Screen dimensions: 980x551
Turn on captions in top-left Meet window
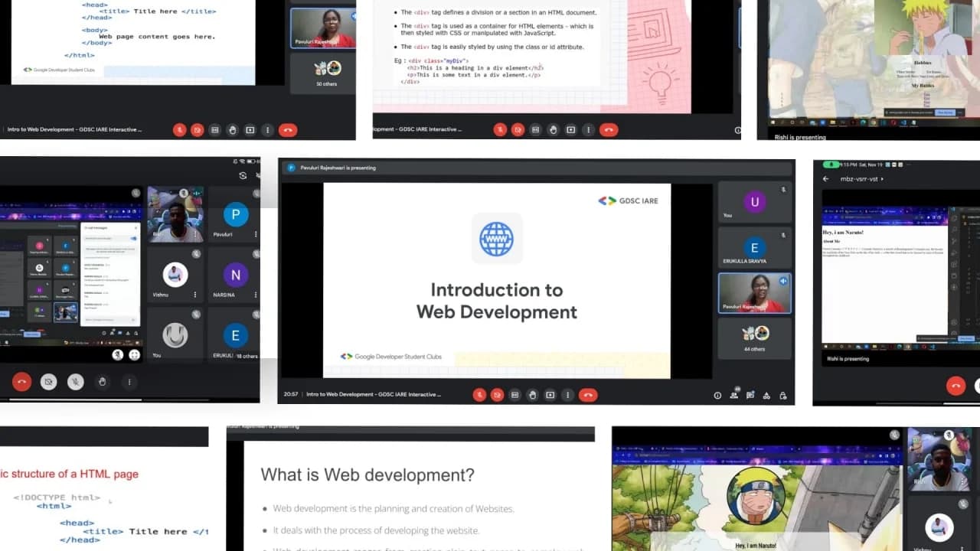click(215, 130)
